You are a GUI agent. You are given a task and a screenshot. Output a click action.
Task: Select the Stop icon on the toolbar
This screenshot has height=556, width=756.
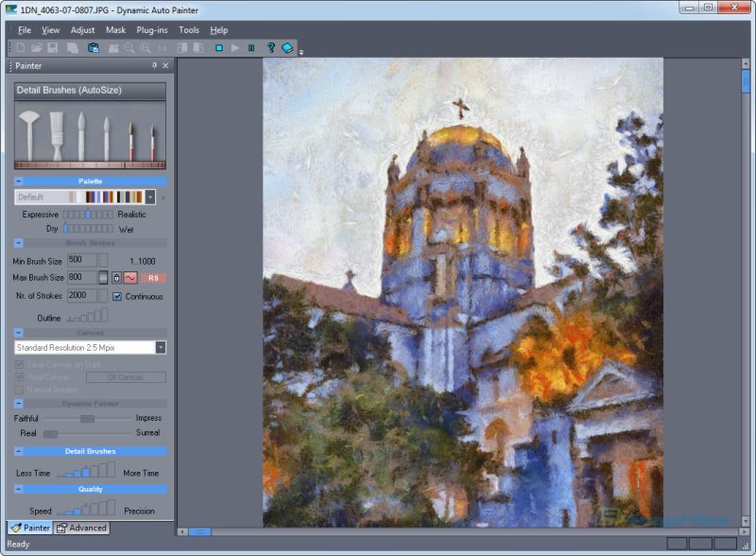tap(219, 45)
